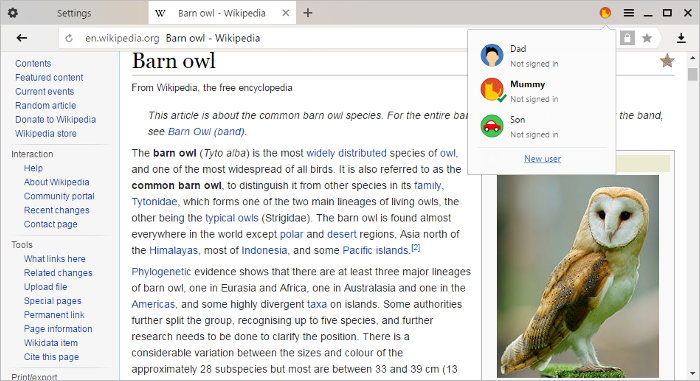Open a new tab with the plus button
Screen dimensions: 700x381
coord(308,13)
